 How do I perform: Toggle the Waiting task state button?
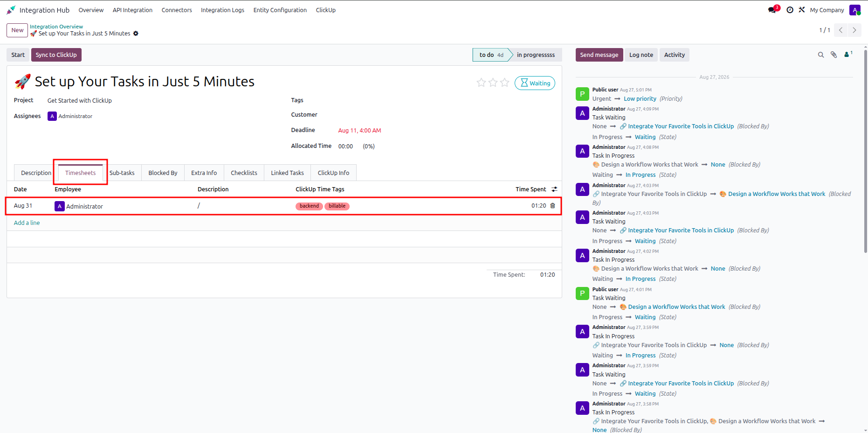point(535,83)
